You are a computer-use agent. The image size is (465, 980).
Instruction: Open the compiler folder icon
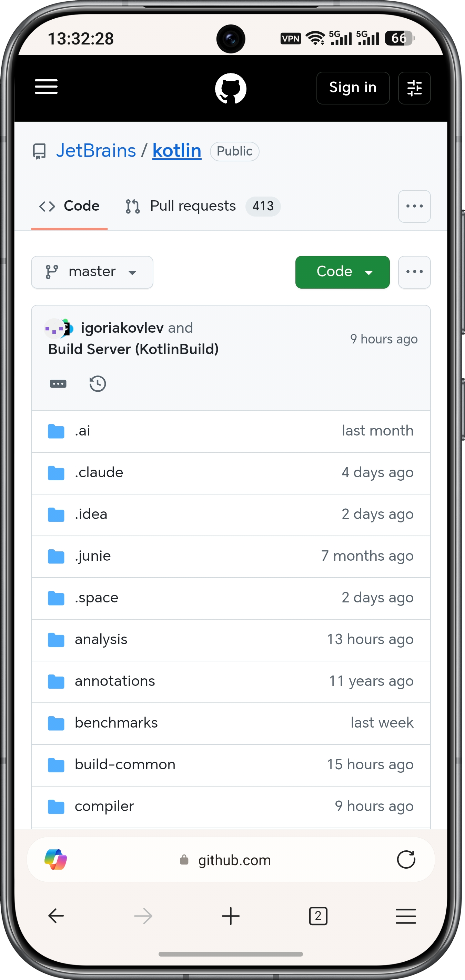pyautogui.click(x=56, y=807)
